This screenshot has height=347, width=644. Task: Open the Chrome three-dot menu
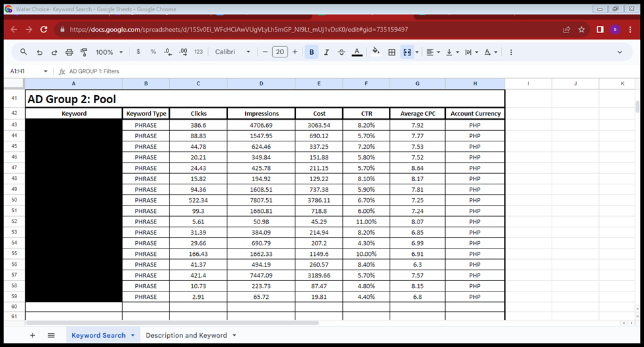pos(630,30)
